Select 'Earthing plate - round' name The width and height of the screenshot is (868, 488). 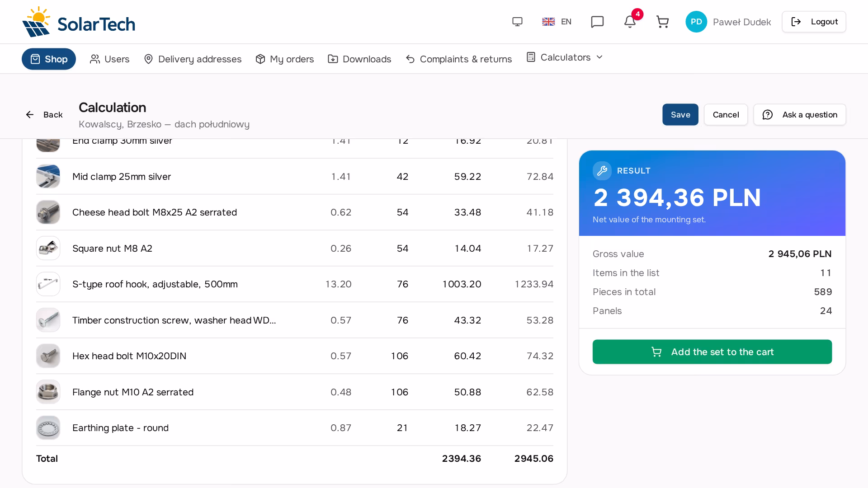pos(120,428)
